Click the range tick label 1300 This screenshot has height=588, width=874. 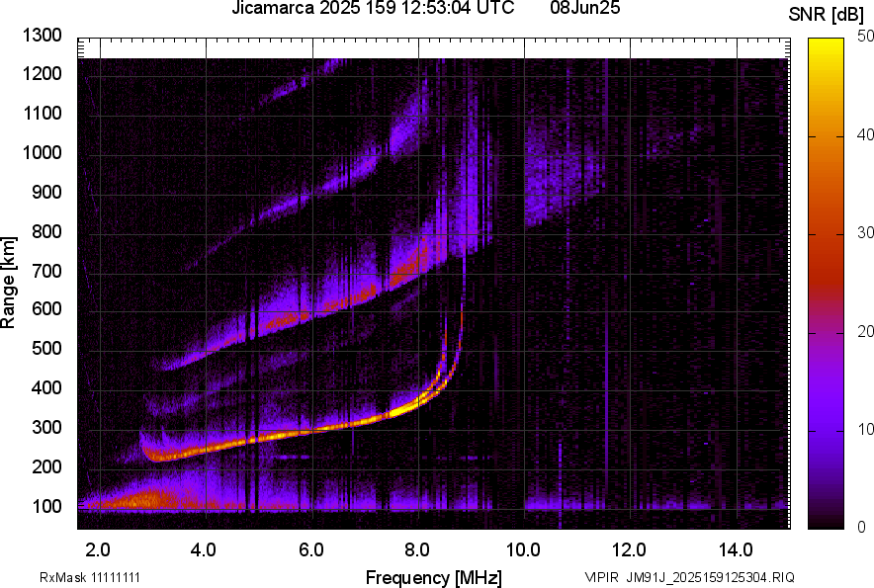click(43, 36)
